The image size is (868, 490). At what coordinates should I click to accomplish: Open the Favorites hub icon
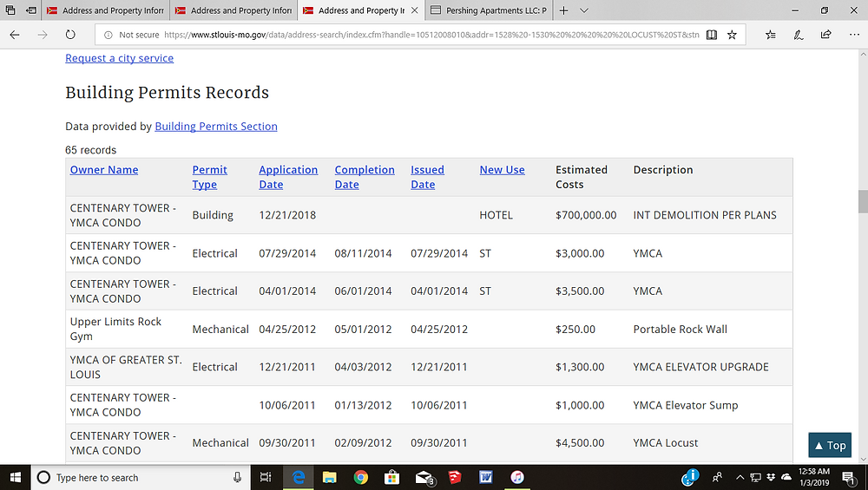pos(771,35)
